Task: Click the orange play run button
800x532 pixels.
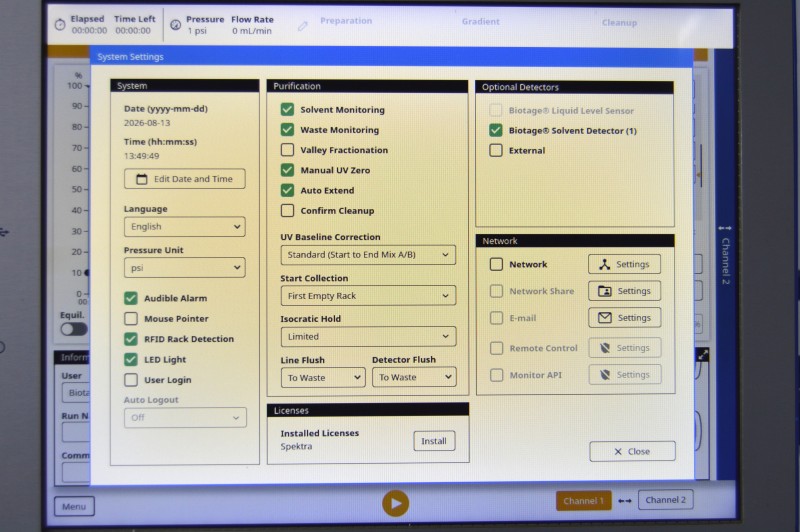Action: [395, 503]
